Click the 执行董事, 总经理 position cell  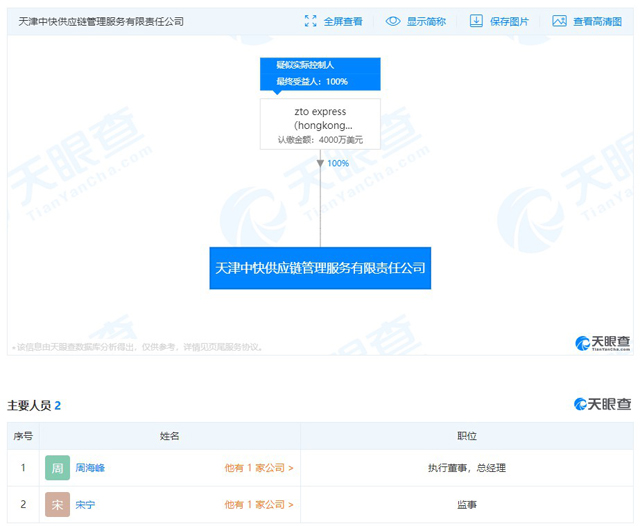coord(467,468)
